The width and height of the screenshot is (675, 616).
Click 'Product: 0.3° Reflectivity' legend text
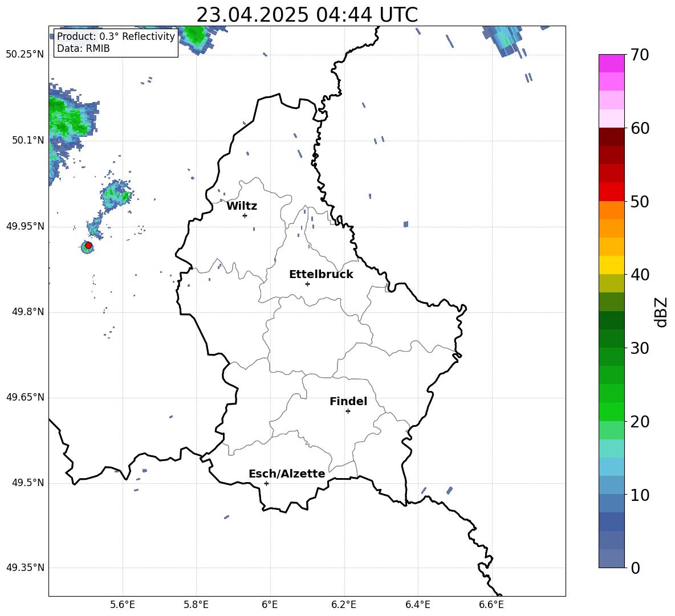116,36
